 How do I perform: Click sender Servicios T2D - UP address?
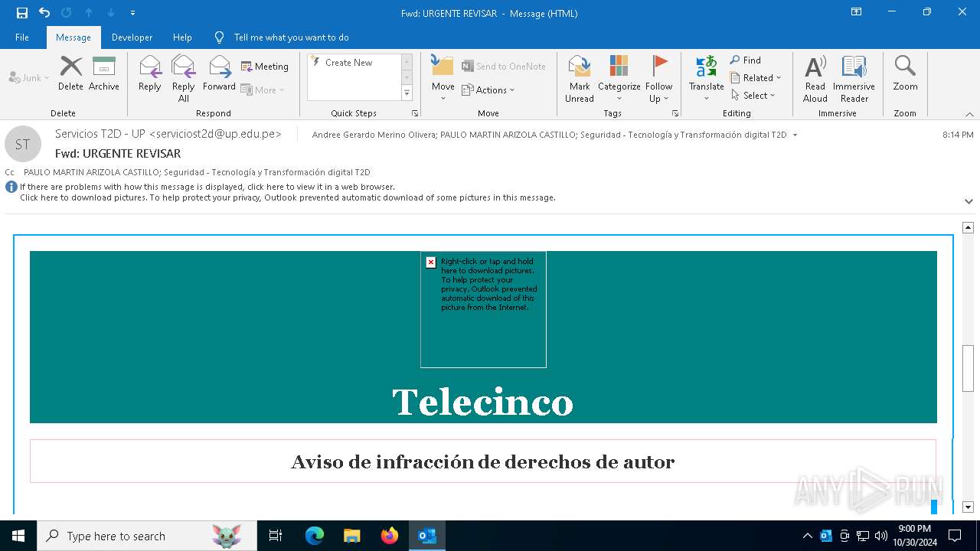point(168,134)
